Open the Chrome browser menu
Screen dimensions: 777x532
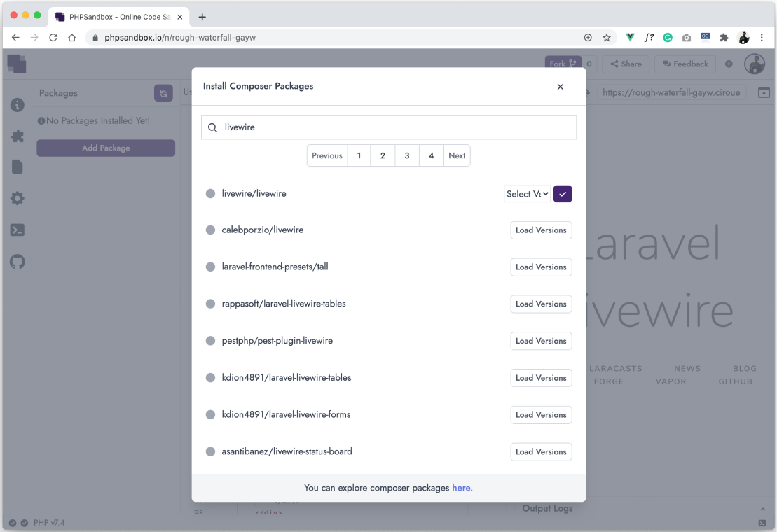tap(762, 37)
